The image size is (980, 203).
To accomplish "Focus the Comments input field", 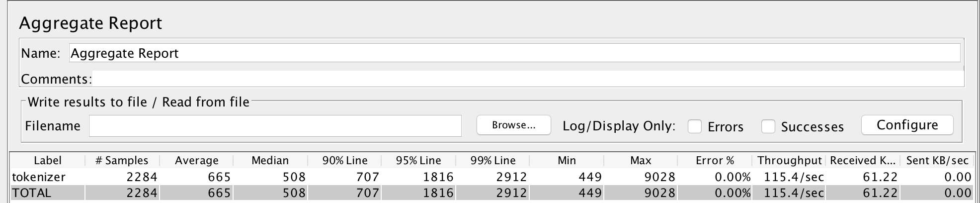I will (x=528, y=79).
